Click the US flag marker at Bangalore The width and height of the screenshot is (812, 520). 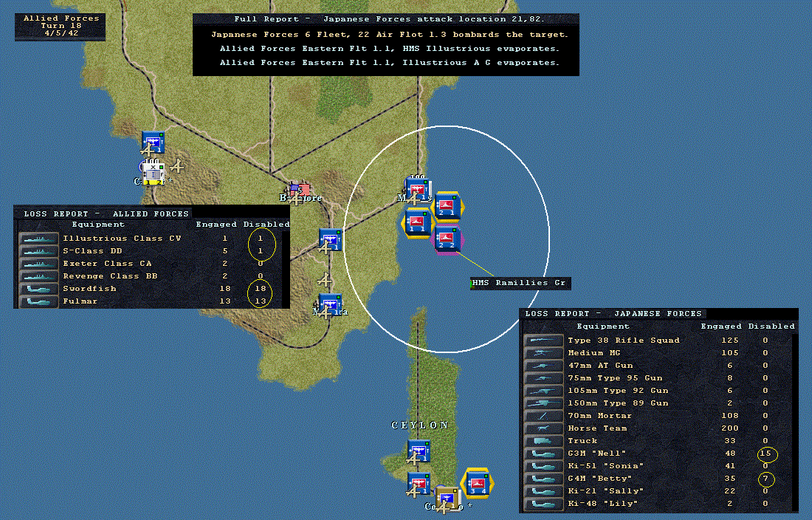pyautogui.click(x=300, y=191)
